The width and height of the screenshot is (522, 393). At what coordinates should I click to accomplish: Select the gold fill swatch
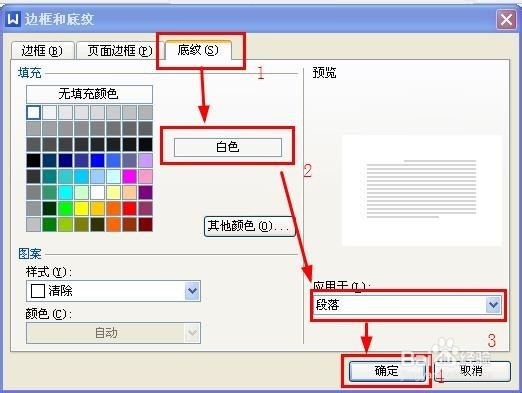point(98,209)
